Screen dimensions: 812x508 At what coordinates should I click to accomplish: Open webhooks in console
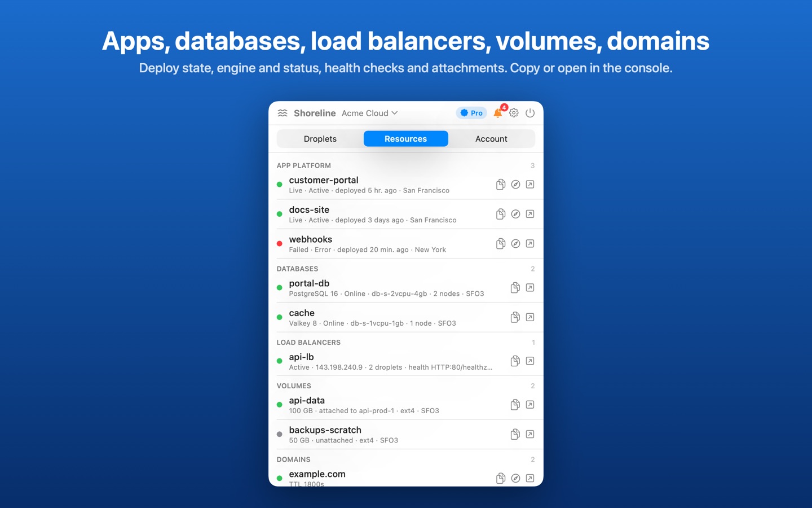pos(530,244)
